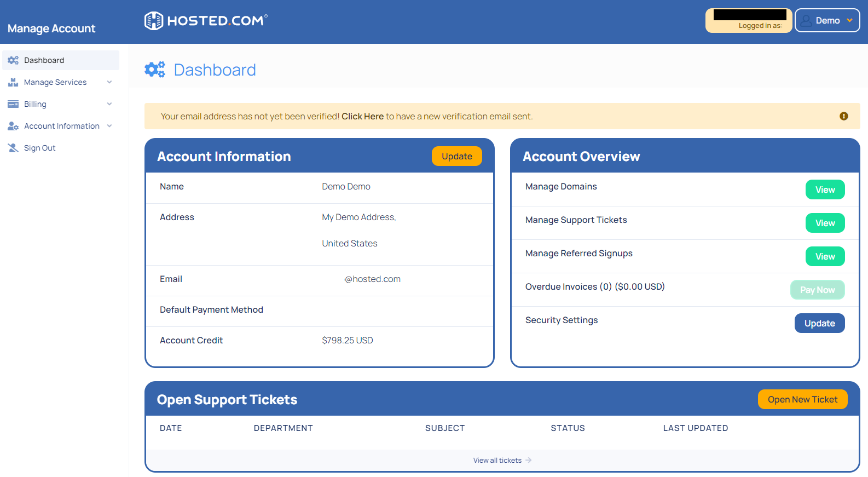
Task: Click the Account Overview heading
Action: point(581,157)
